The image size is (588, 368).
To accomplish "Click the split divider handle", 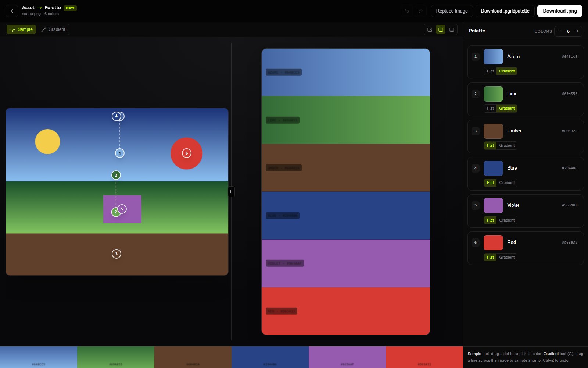I will click(231, 191).
